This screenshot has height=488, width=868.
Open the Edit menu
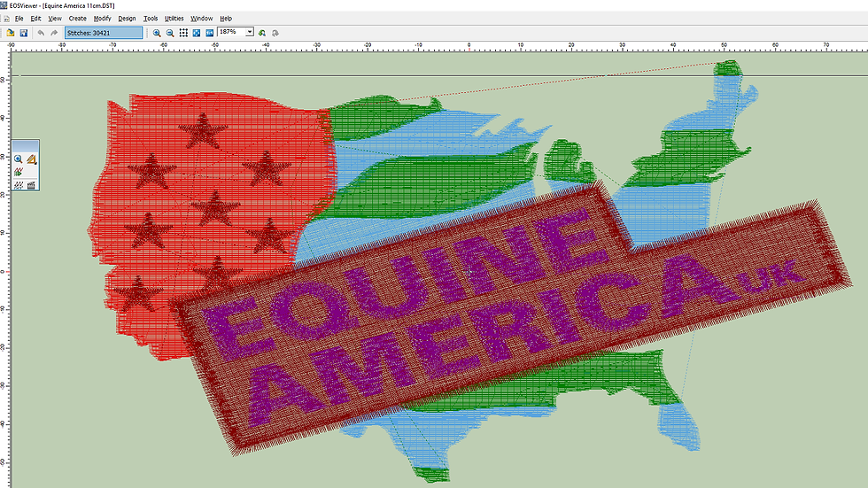coord(35,19)
